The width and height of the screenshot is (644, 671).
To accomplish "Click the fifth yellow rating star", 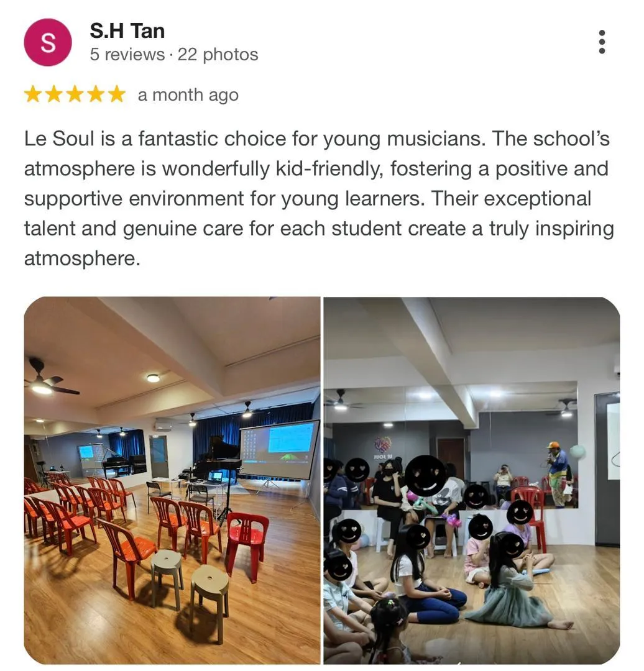I will [x=116, y=94].
